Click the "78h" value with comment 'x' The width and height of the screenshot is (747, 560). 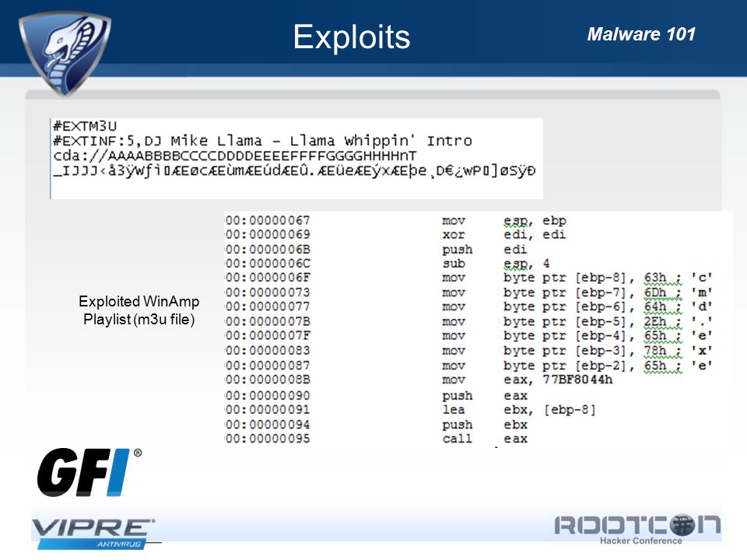655,351
